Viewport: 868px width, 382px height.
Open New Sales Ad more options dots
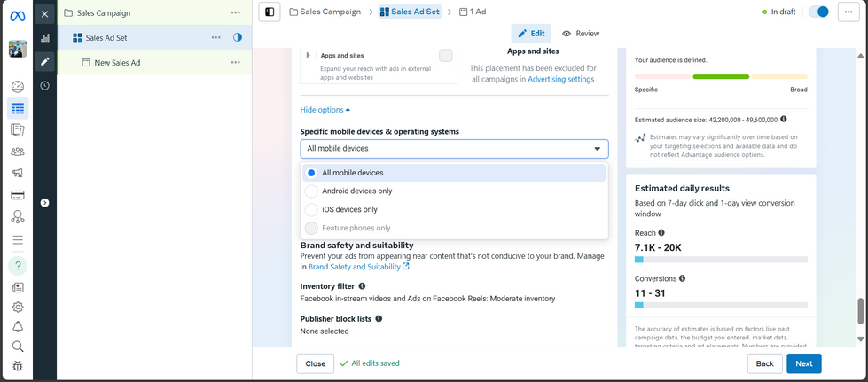pos(236,63)
